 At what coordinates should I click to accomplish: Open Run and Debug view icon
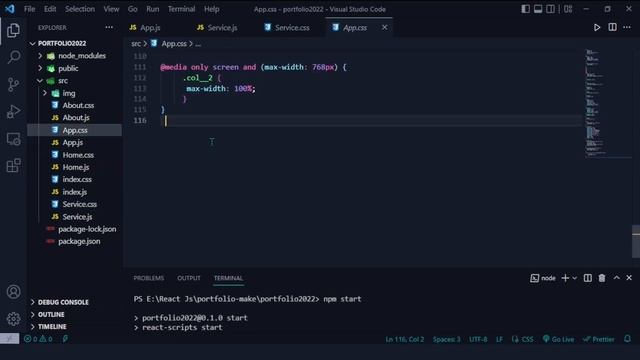click(x=13, y=111)
